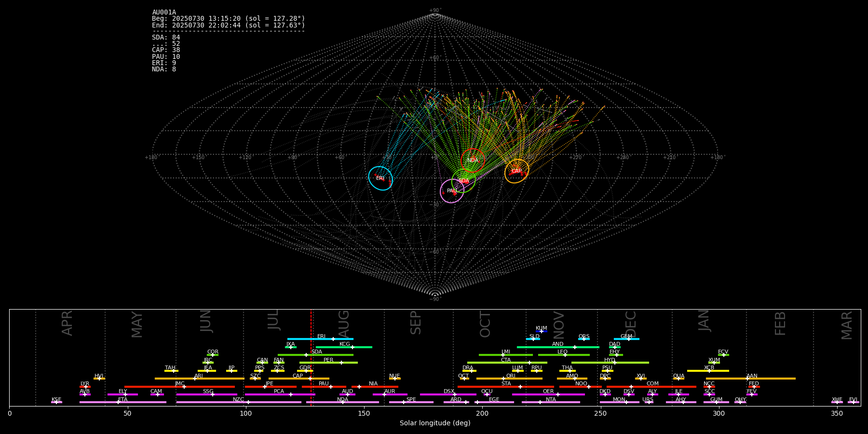The width and height of the screenshot is (868, 434).
Task: Click the magenta SSG shower bar
Action: point(207,394)
